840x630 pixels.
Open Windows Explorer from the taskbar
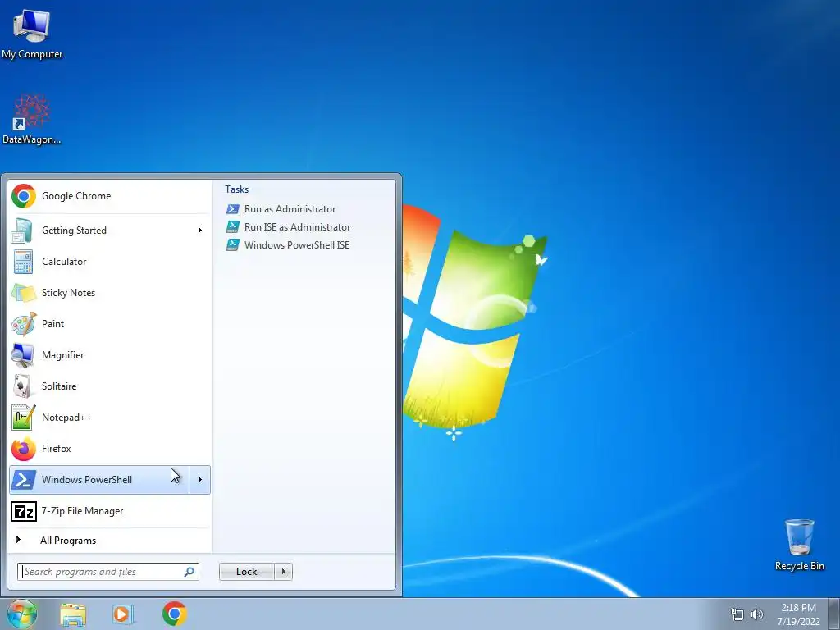tap(73, 614)
